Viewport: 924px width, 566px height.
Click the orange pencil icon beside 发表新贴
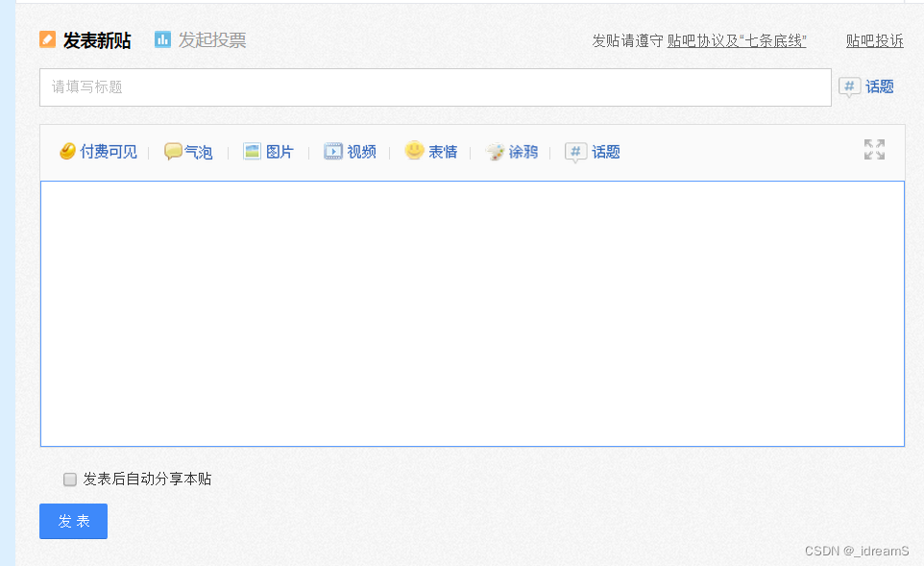coord(47,39)
